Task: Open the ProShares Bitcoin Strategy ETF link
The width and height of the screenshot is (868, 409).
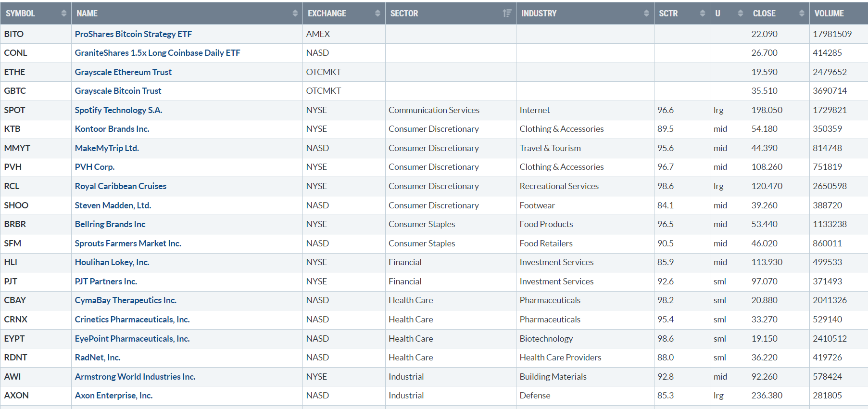Action: [133, 34]
